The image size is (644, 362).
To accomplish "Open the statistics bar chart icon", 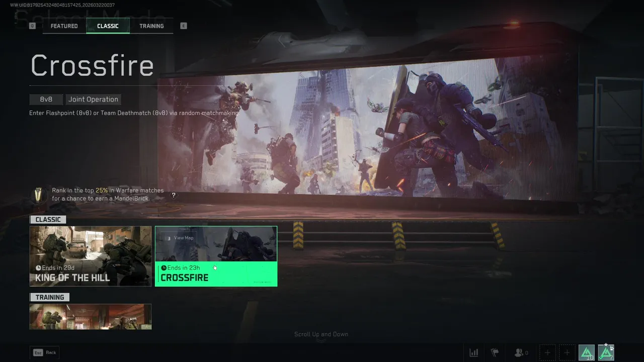I will (473, 353).
